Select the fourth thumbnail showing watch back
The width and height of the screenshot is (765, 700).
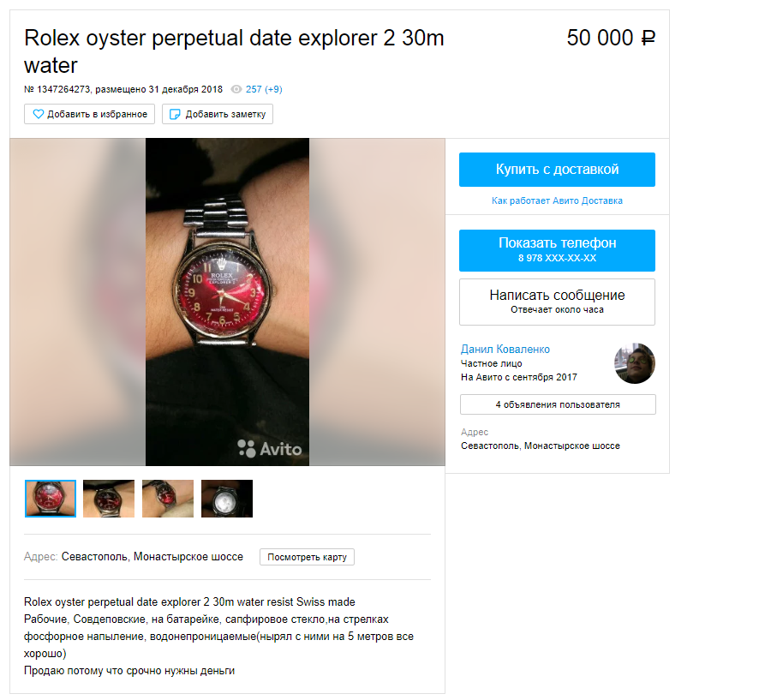point(227,499)
